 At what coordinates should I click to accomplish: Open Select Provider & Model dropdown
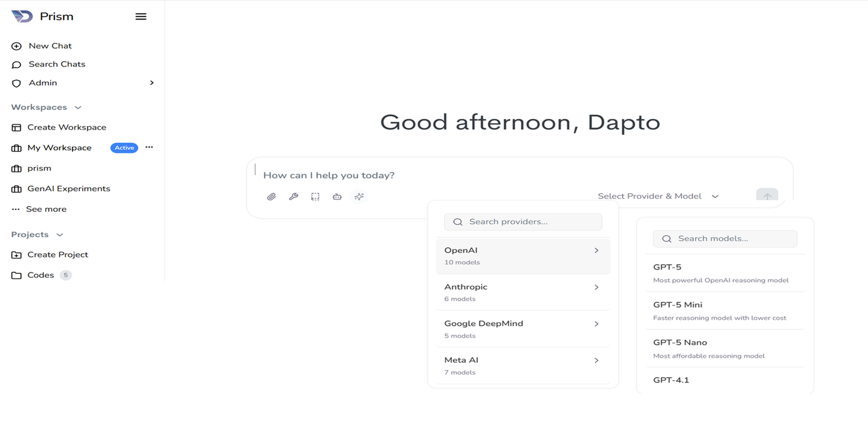658,196
